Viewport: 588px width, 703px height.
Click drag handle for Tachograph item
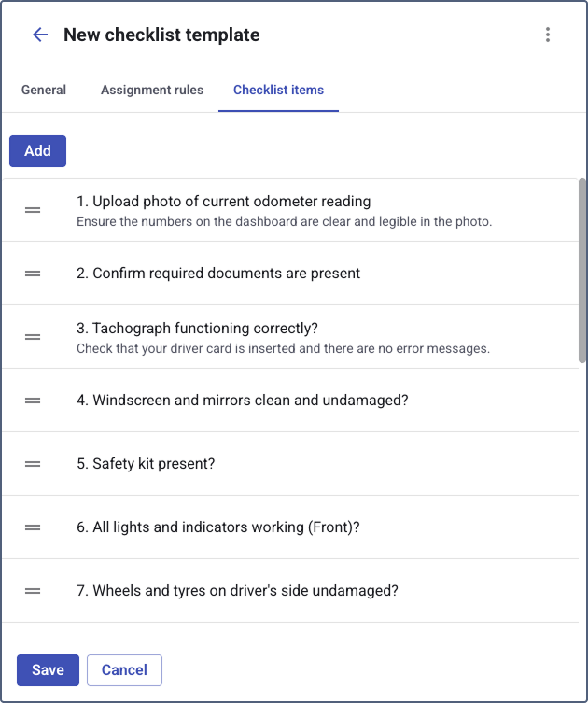pos(33,337)
